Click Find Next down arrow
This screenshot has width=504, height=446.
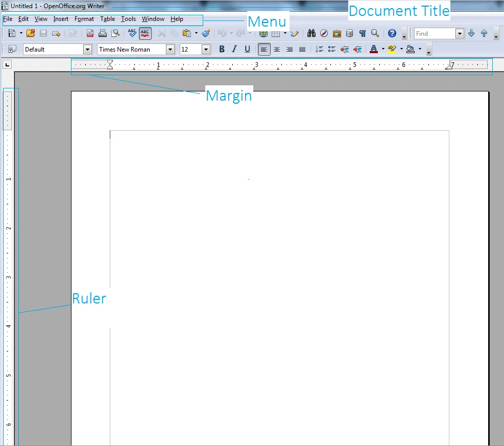pyautogui.click(x=471, y=33)
